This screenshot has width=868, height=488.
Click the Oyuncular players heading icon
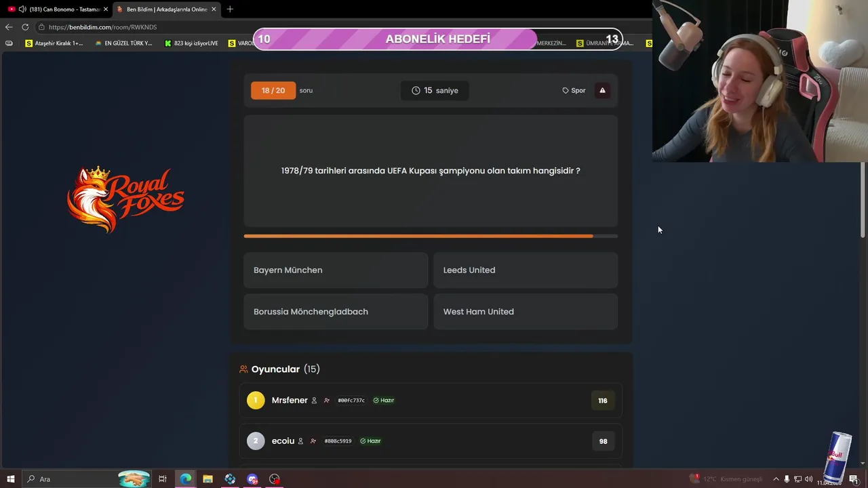click(243, 369)
